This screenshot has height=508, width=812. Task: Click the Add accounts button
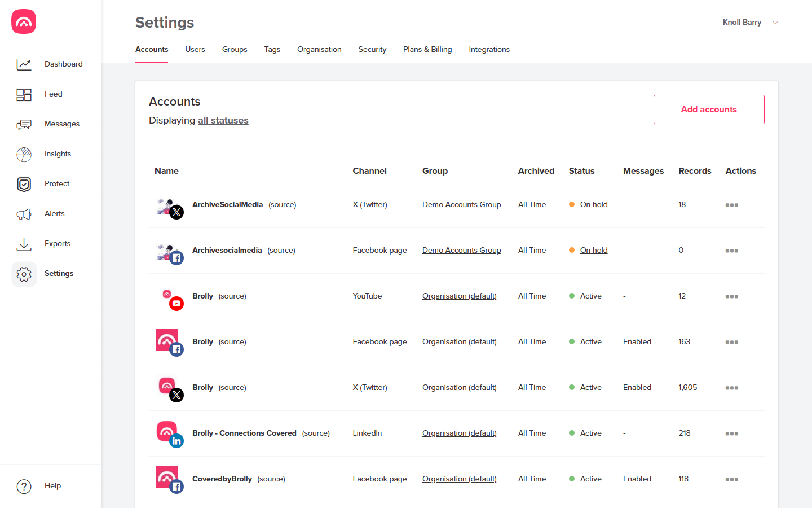pyautogui.click(x=709, y=110)
